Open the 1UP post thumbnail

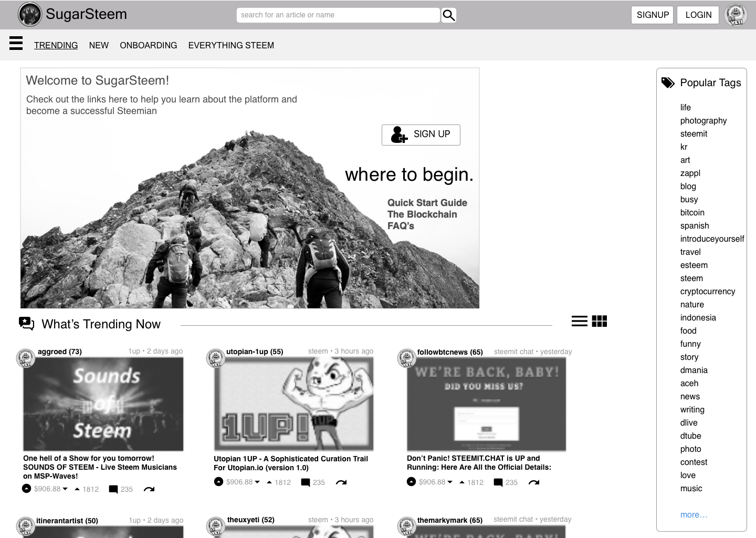tap(294, 404)
